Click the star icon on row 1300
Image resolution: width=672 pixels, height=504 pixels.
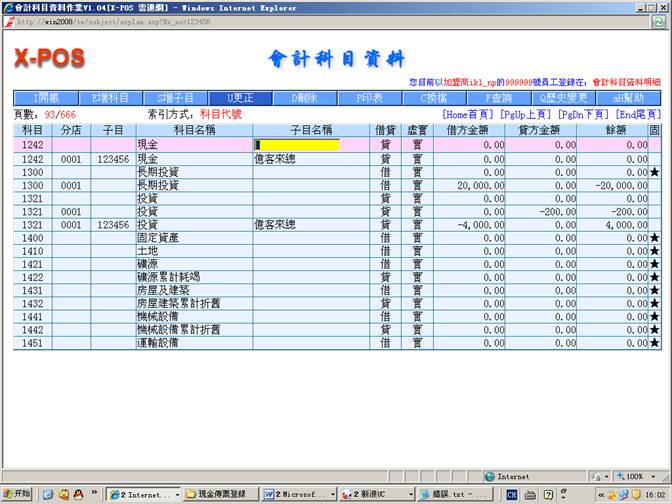point(655,172)
